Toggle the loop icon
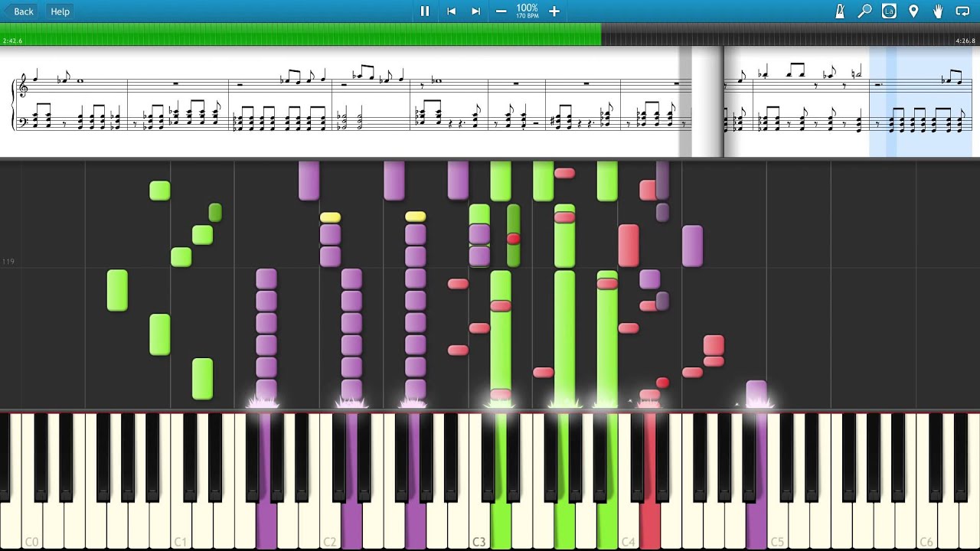Screen dimensions: 980x551 pyautogui.click(x=962, y=11)
